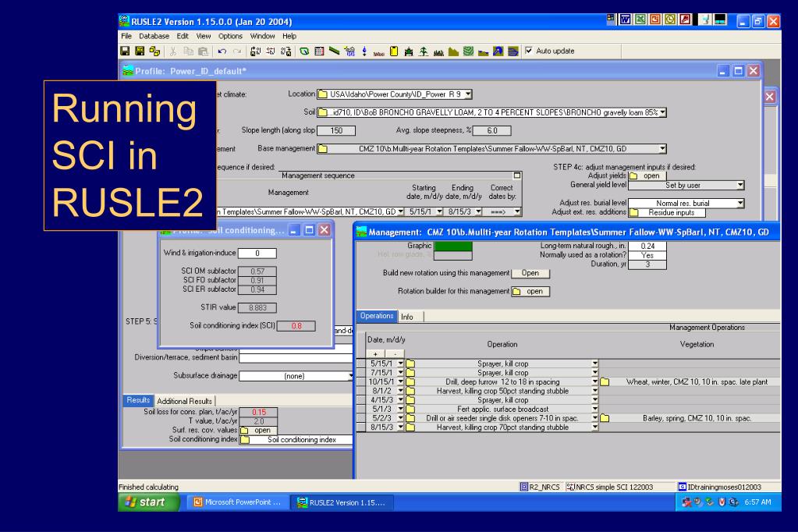The width and height of the screenshot is (798, 532).
Task: Click the Redo arrow icon
Action: pyautogui.click(x=237, y=51)
